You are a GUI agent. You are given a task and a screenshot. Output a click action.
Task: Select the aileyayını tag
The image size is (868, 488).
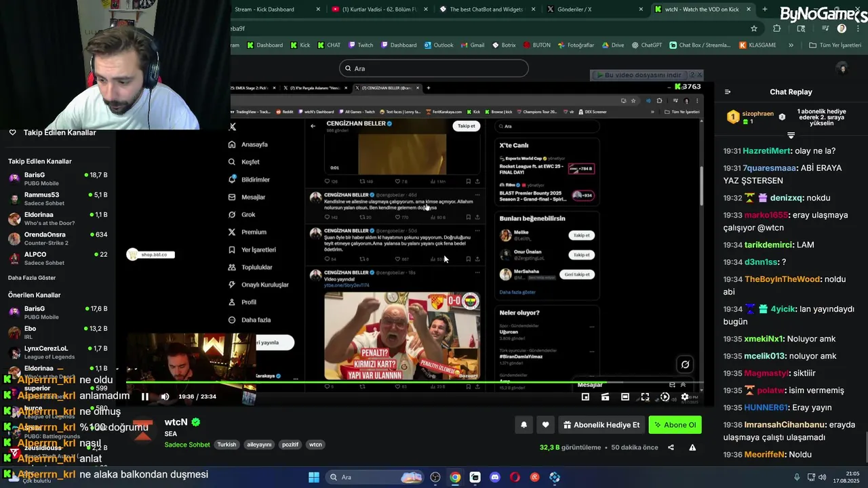pos(259,445)
